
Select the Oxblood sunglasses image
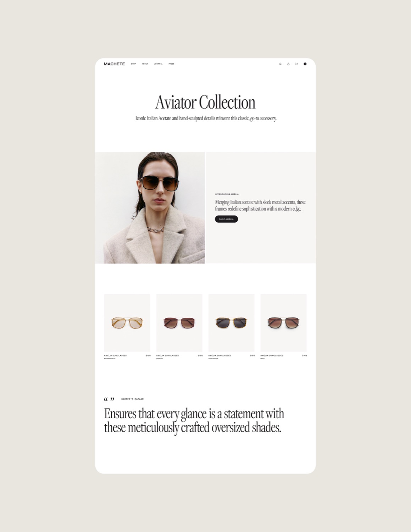179,323
